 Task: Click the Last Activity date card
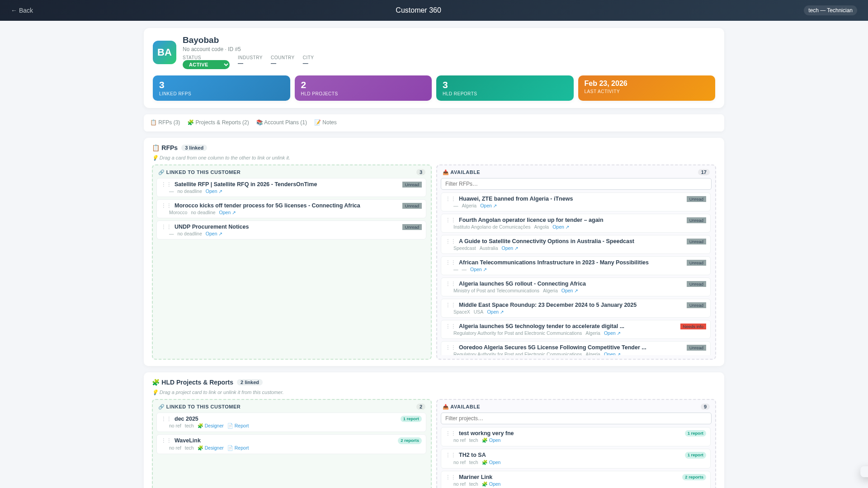pos(646,88)
